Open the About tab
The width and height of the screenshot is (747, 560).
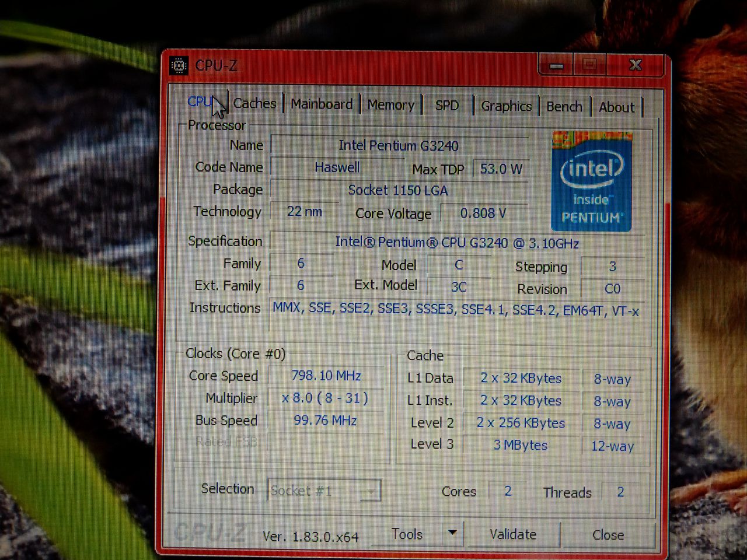(x=616, y=107)
